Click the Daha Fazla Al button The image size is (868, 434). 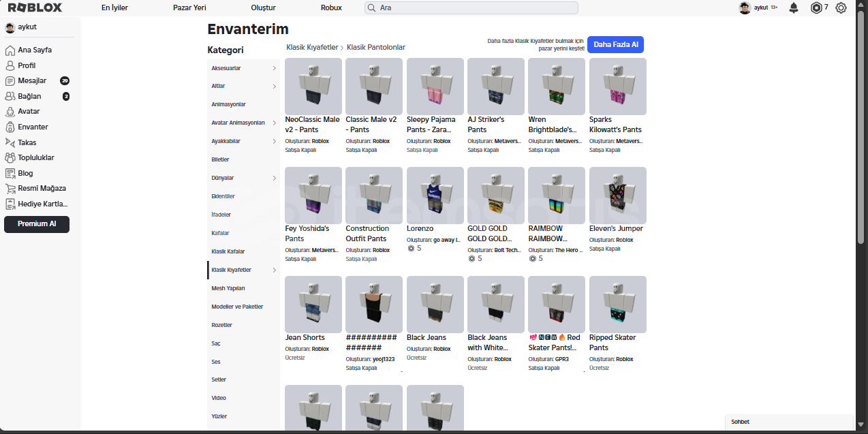[x=615, y=44]
